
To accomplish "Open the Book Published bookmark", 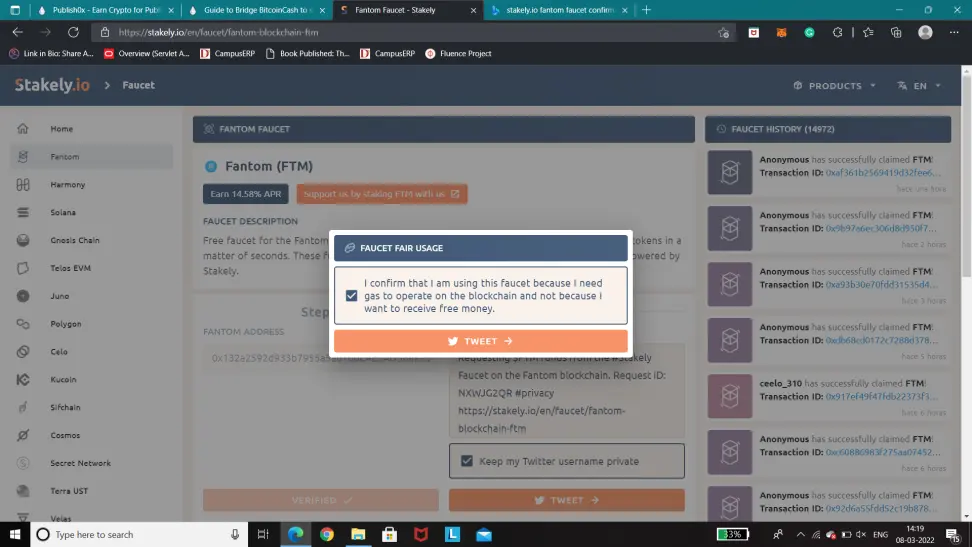I will [x=307, y=53].
